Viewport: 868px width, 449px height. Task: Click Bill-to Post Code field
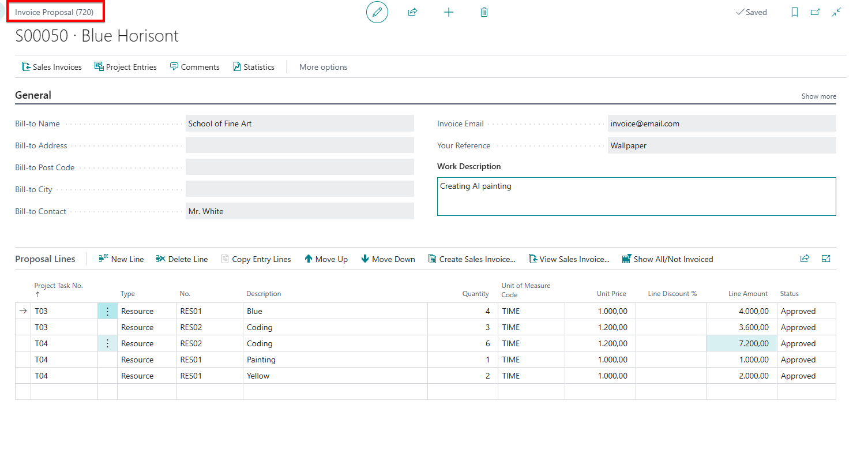[x=300, y=167]
